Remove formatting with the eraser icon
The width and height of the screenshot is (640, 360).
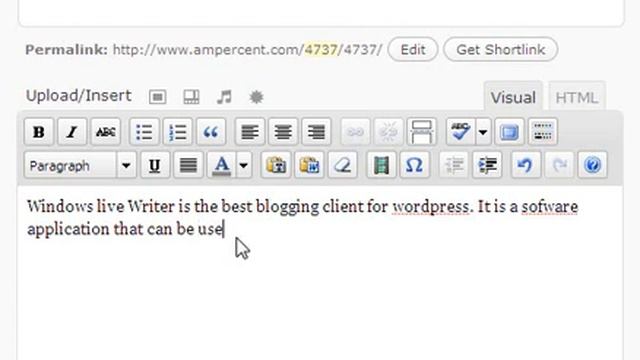click(x=342, y=165)
